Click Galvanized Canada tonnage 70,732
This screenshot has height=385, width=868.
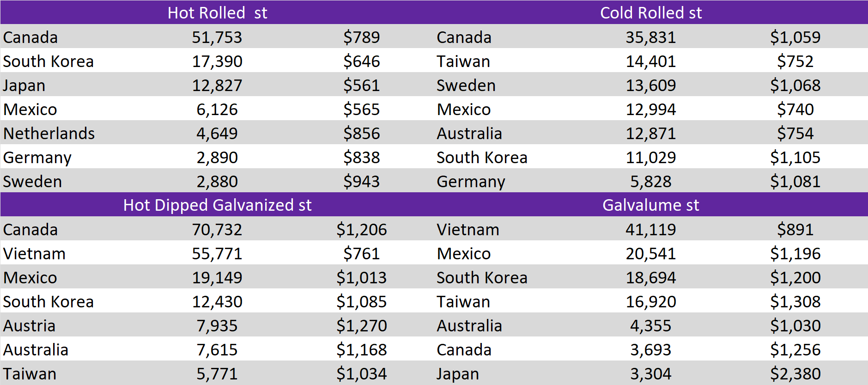coord(217,230)
